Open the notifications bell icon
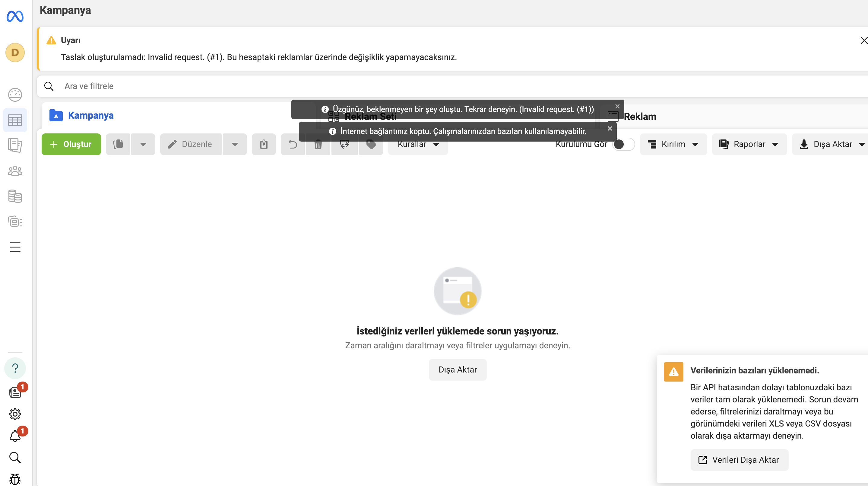Viewport: 868px width, 486px height. tap(15, 436)
